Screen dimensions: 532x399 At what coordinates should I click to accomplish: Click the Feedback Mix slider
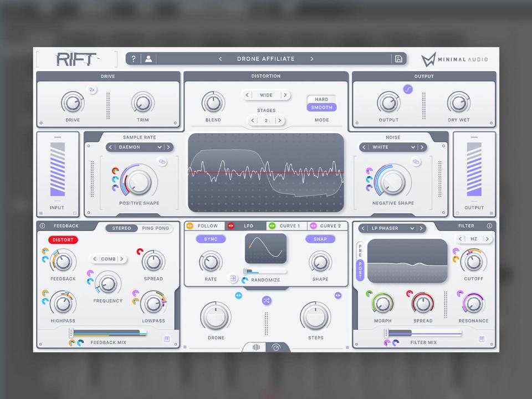coord(108,333)
